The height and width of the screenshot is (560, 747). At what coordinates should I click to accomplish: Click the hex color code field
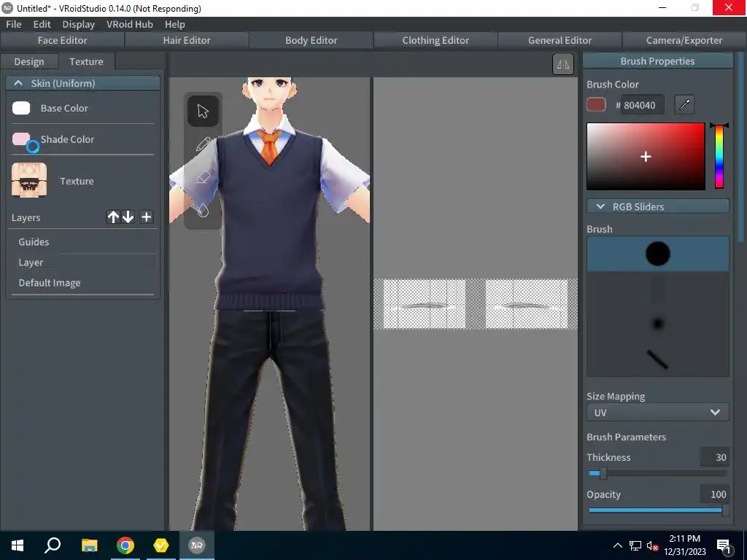(643, 105)
